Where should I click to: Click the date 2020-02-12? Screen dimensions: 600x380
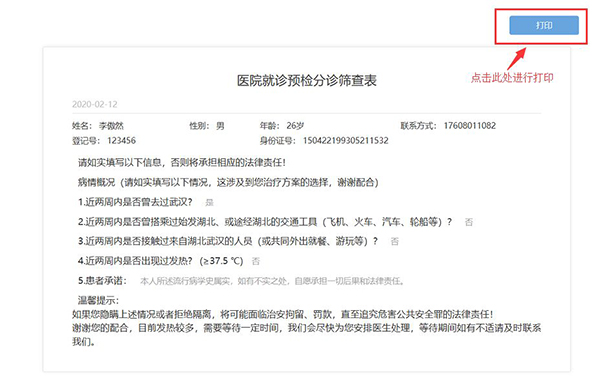click(x=95, y=104)
